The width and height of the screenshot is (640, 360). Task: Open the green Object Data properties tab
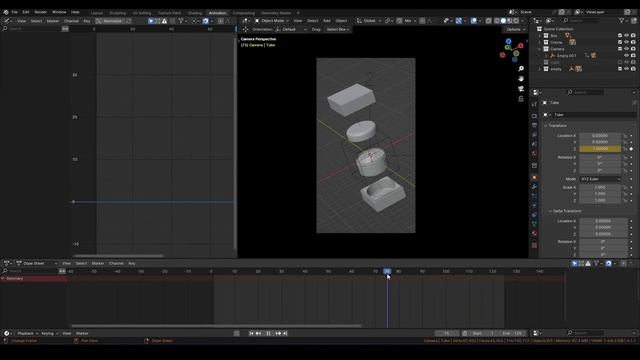[x=534, y=224]
